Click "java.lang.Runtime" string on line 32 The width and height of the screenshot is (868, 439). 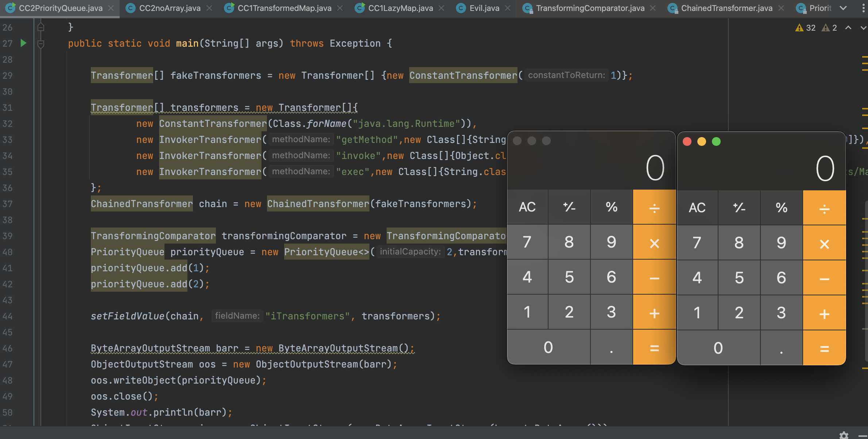[406, 124]
